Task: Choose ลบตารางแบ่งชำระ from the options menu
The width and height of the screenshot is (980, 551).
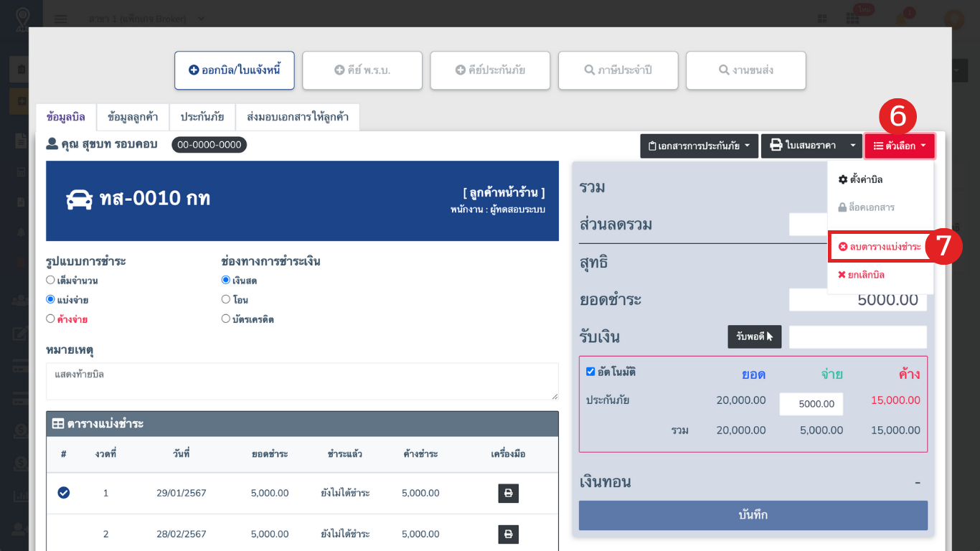Action: 880,247
